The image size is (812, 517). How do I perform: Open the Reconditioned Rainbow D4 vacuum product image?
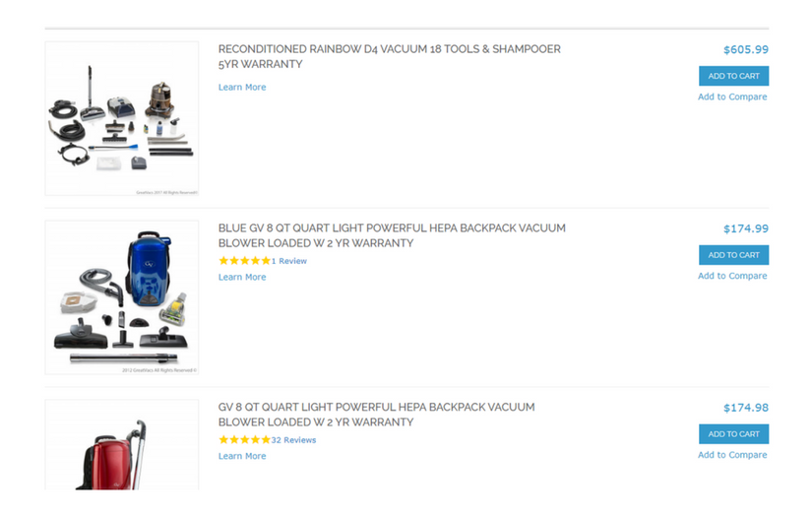pyautogui.click(x=122, y=118)
